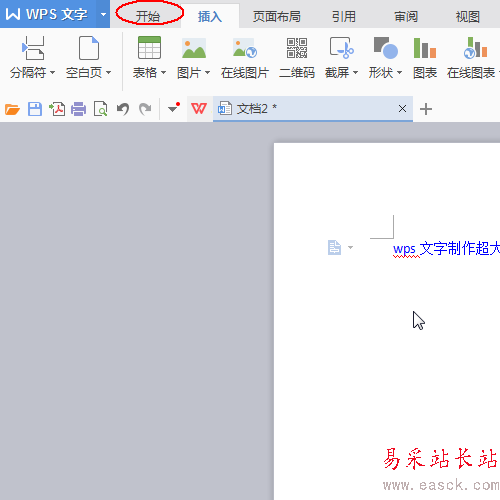Expand the 空白页 dropdown arrow

[108, 72]
